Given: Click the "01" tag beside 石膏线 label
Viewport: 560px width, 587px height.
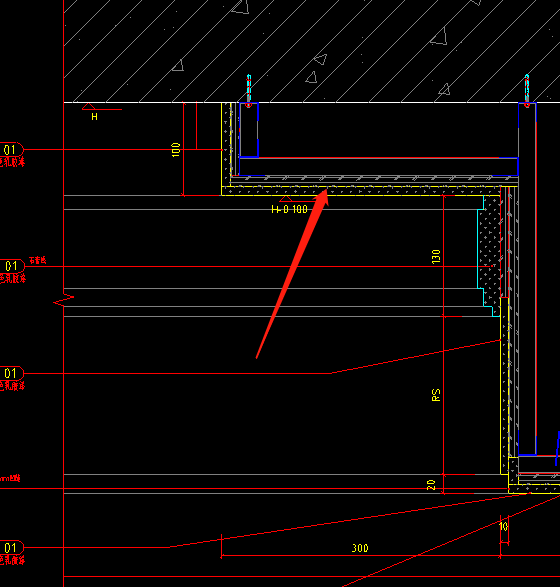Looking at the screenshot, I should 11,266.
